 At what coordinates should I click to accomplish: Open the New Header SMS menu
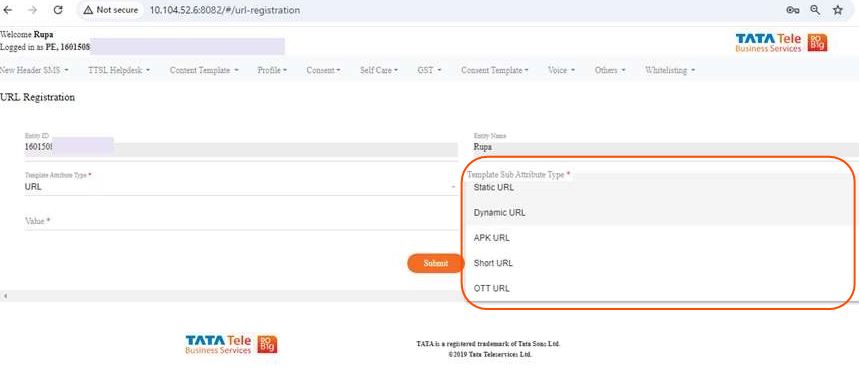[x=35, y=70]
